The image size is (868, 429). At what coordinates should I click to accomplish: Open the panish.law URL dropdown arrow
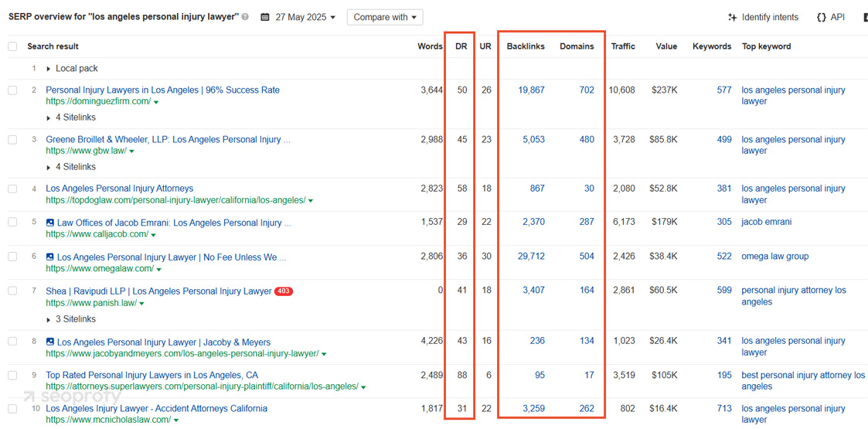142,304
